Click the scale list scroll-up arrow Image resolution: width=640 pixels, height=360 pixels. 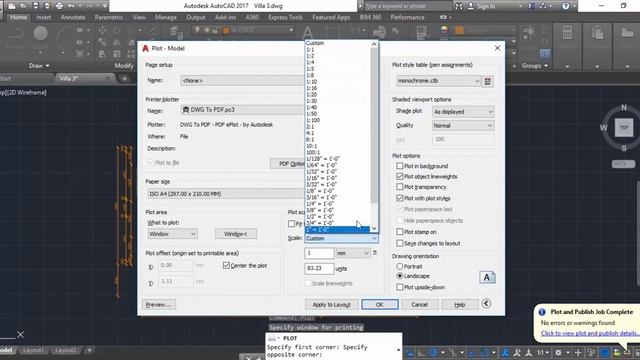pyautogui.click(x=374, y=44)
